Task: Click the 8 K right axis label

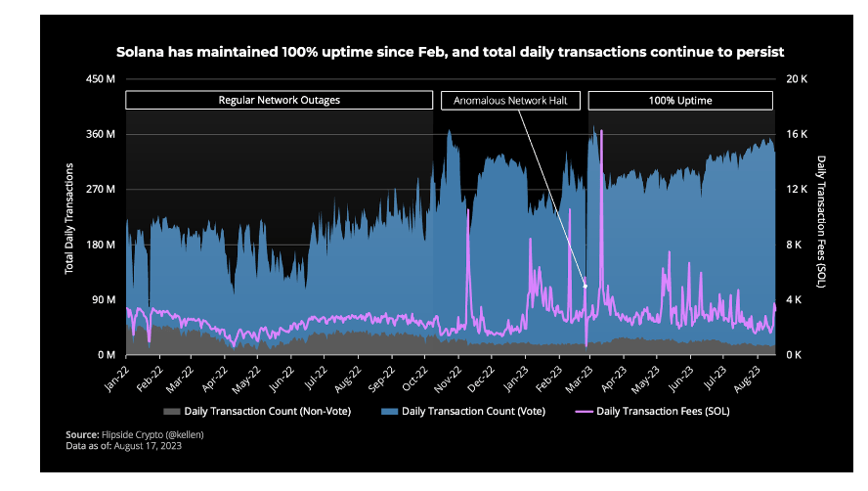Action: pyautogui.click(x=794, y=245)
